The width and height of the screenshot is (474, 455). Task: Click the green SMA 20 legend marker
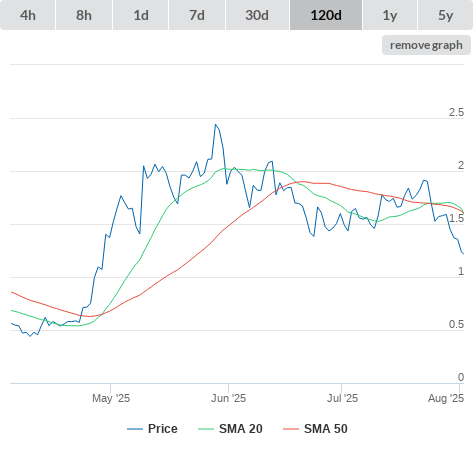pyautogui.click(x=206, y=429)
